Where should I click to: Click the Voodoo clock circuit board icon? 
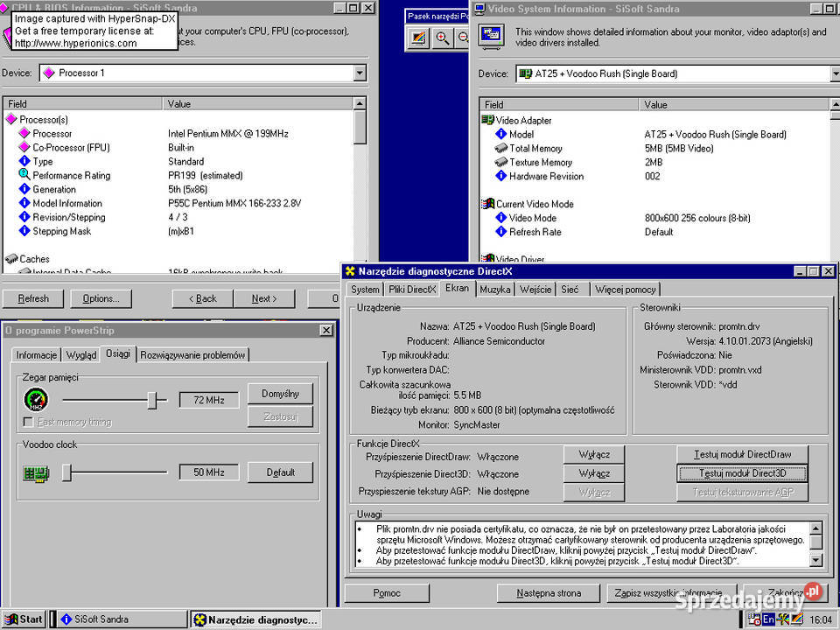tap(36, 473)
